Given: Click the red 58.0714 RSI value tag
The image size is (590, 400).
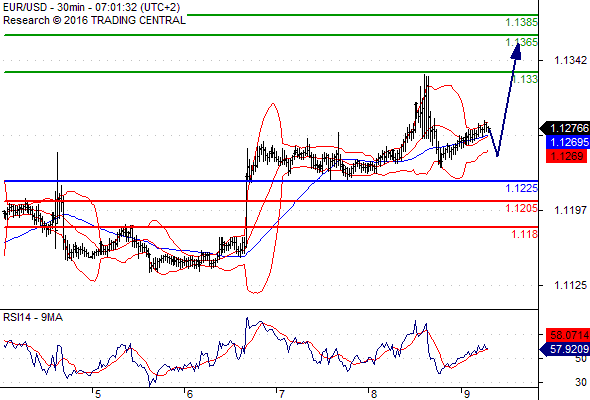Looking at the screenshot, I should coord(568,335).
